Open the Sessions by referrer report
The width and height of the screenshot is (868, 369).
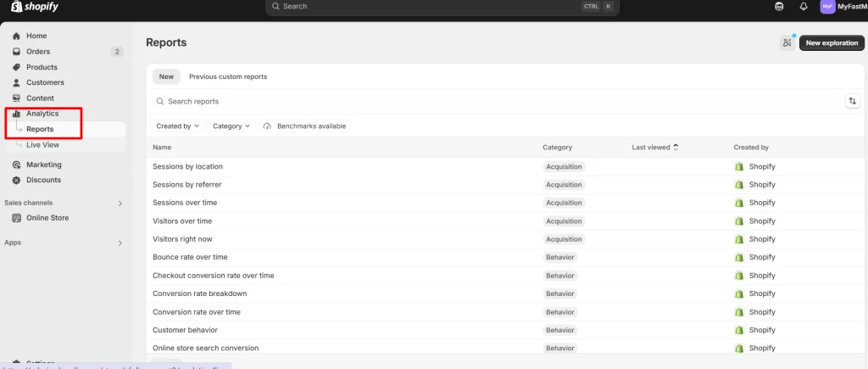187,185
